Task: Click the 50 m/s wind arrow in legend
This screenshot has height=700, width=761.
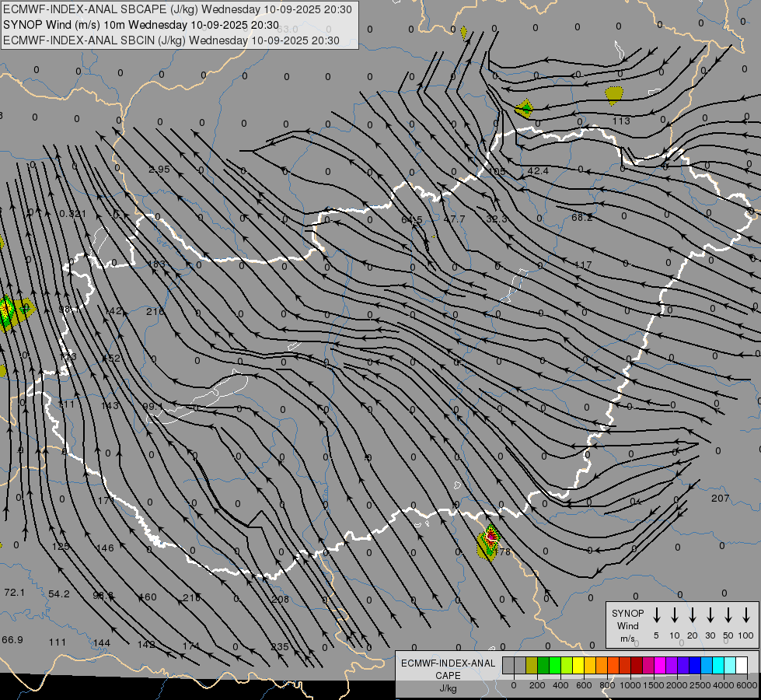Action: (728, 614)
